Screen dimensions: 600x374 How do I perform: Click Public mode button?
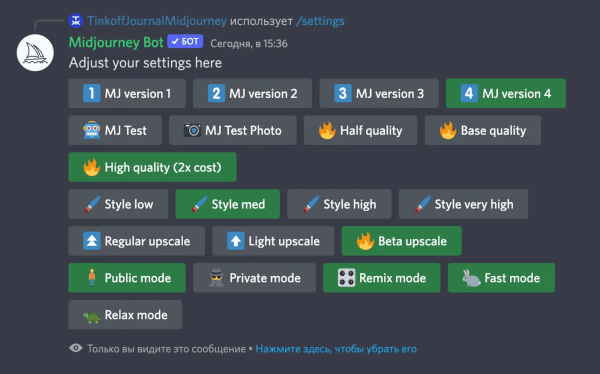(127, 278)
